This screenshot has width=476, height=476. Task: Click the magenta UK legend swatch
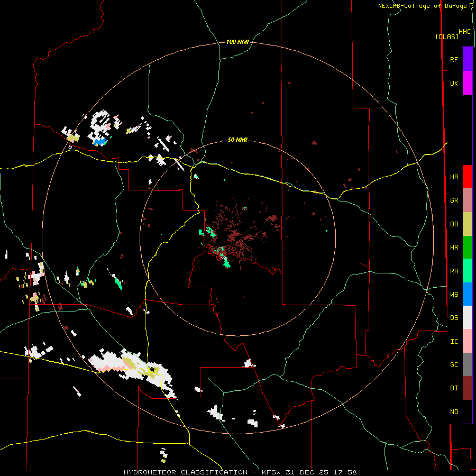(x=467, y=83)
